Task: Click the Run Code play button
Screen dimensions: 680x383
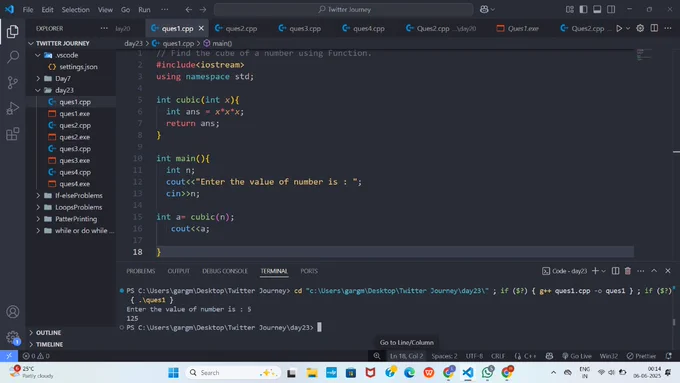Action: click(x=619, y=28)
